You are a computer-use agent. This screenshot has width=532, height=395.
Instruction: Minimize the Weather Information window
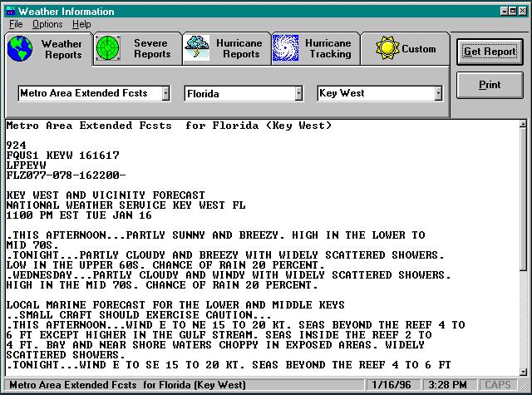click(505, 11)
